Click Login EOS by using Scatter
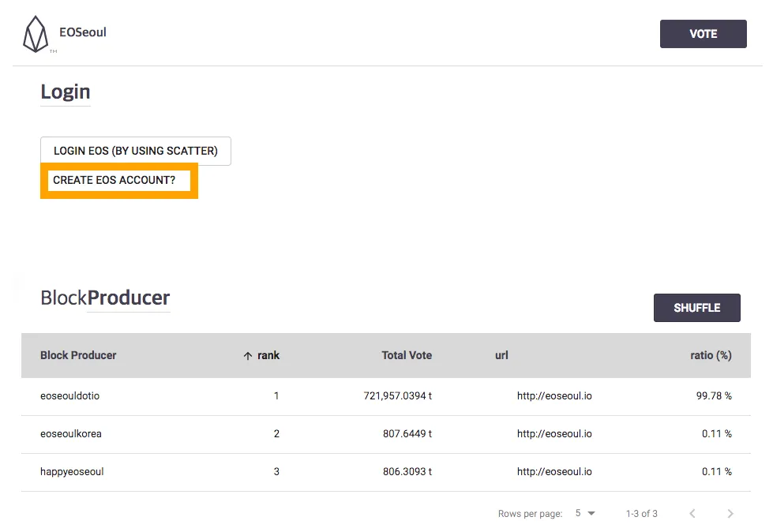Viewport: 773px width, 532px height. pos(136,151)
